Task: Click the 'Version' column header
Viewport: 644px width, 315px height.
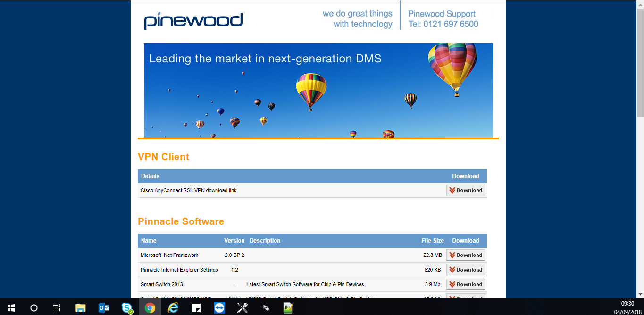Action: pos(234,241)
